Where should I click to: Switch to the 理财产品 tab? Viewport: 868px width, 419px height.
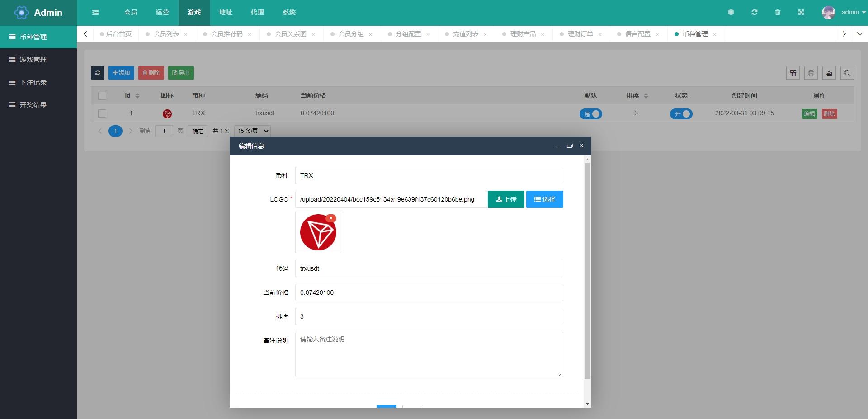pos(524,34)
